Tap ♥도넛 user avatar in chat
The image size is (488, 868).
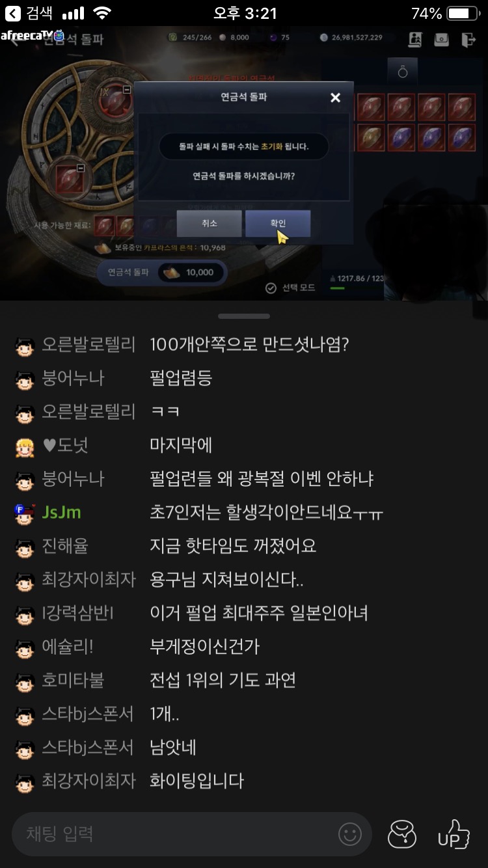tap(24, 446)
